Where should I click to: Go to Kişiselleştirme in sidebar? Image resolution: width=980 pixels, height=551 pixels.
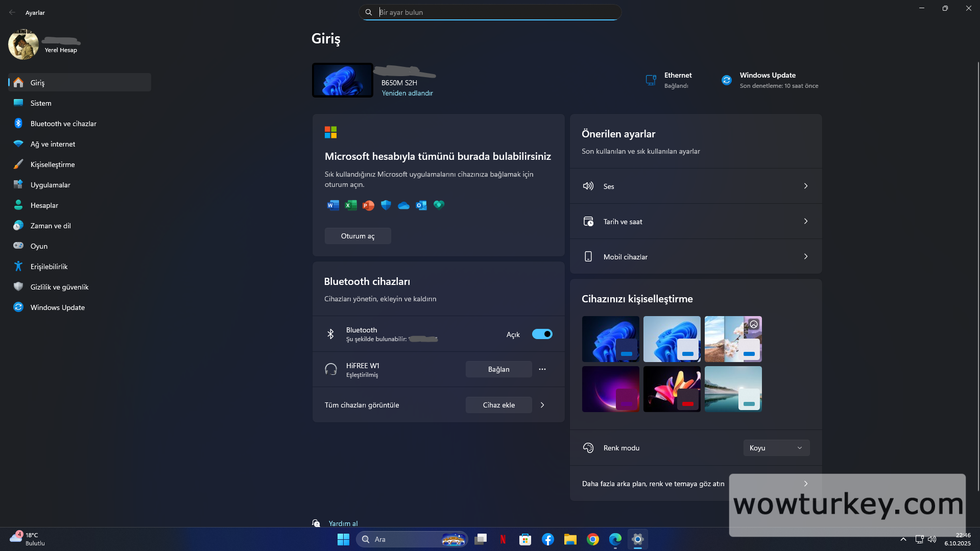[x=53, y=164]
